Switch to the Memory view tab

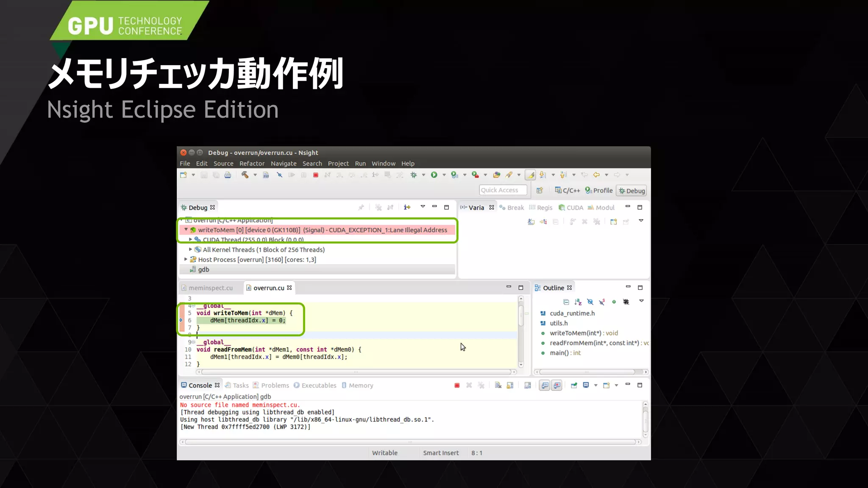[357, 385]
